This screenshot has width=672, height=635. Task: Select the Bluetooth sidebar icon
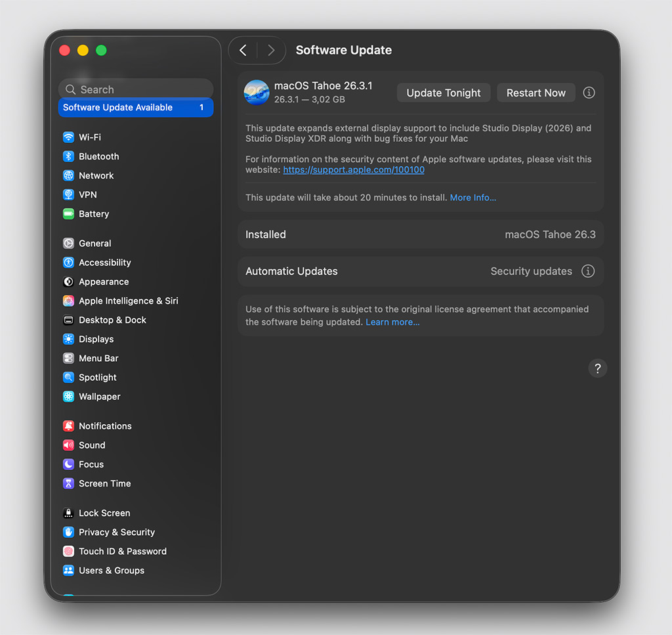click(68, 156)
